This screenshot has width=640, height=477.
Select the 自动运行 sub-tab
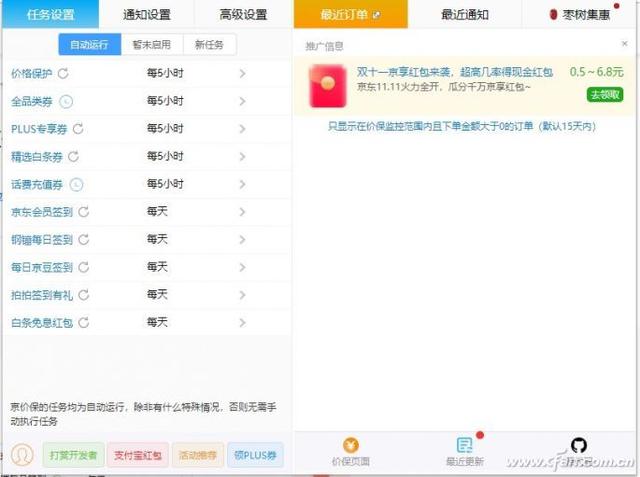pyautogui.click(x=90, y=44)
